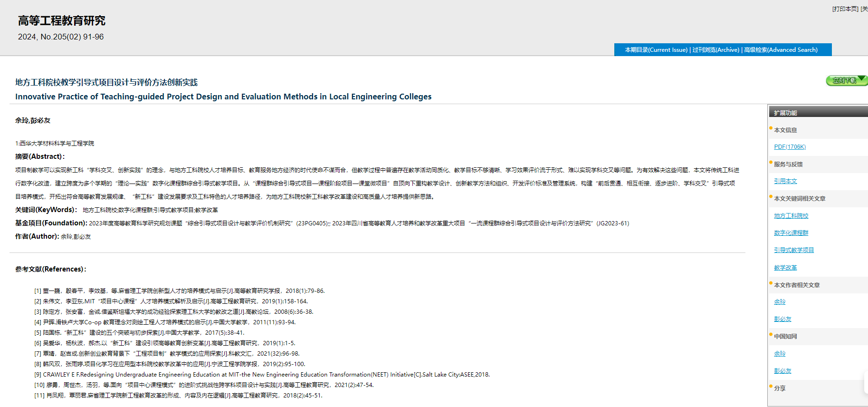
Task: Download the PDF(1706K) file
Action: (x=790, y=147)
